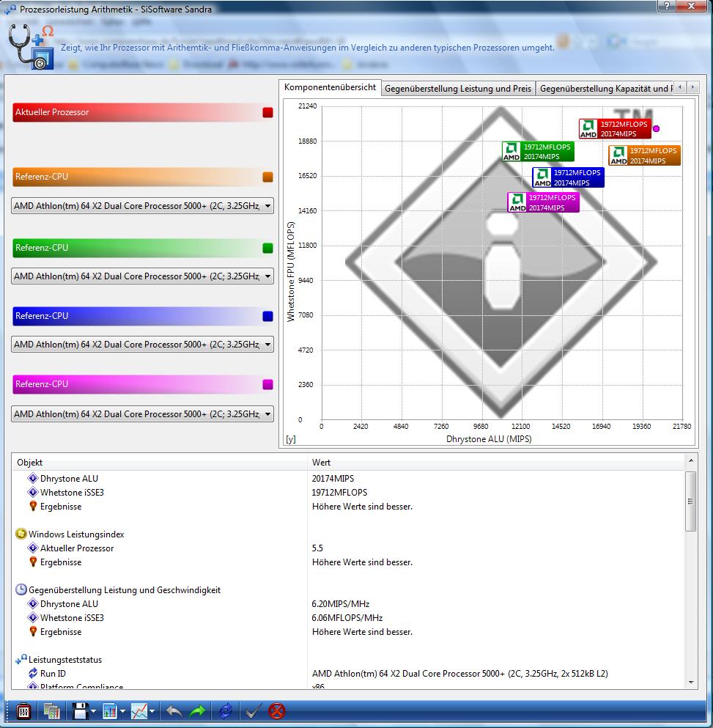Click the results list scrollbar down arrow

[x=691, y=683]
